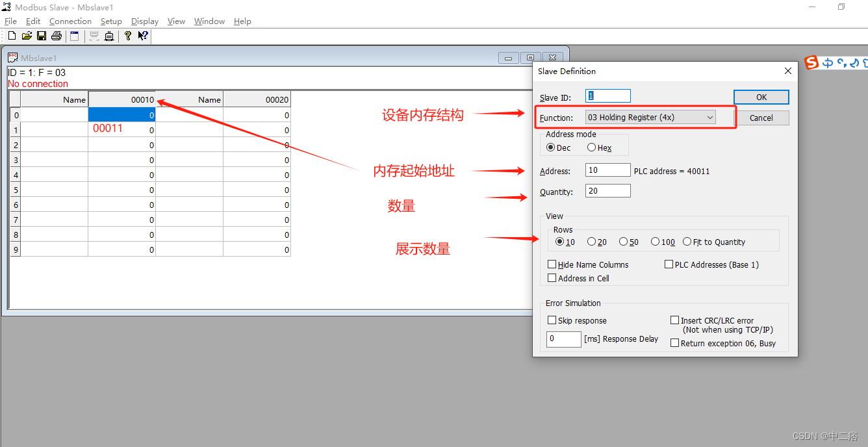
Task: Enable Hide Name Columns checkbox
Action: (x=588, y=264)
